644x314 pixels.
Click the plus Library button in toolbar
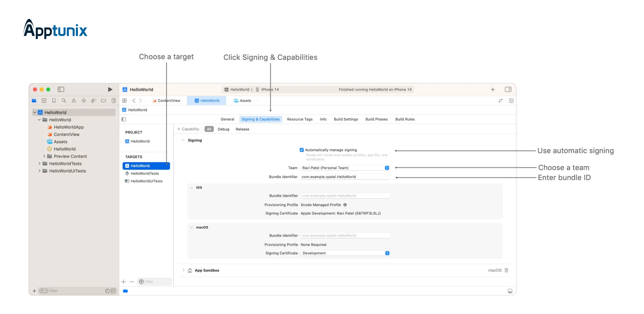coord(493,90)
